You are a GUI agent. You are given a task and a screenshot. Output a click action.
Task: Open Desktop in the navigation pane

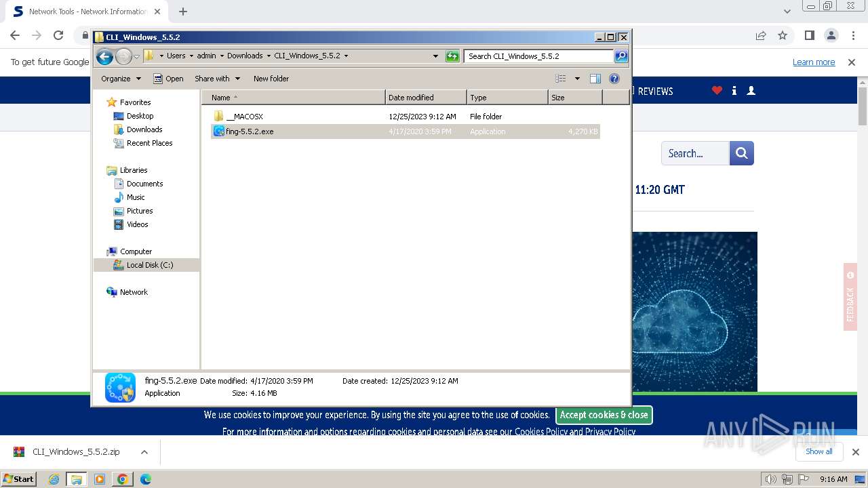coord(140,116)
